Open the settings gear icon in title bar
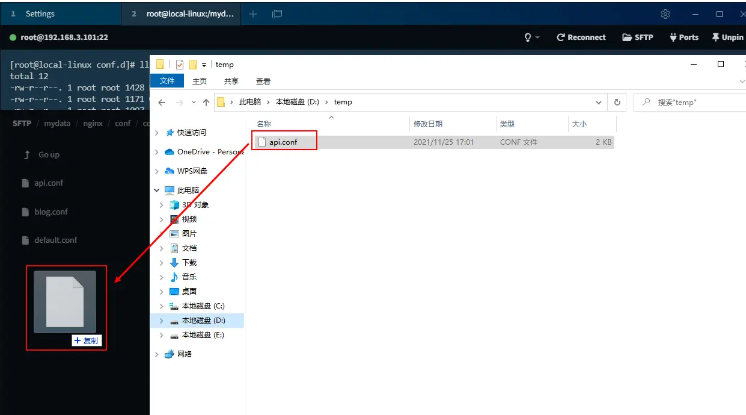Screen dimensions: 746x415 pos(665,14)
